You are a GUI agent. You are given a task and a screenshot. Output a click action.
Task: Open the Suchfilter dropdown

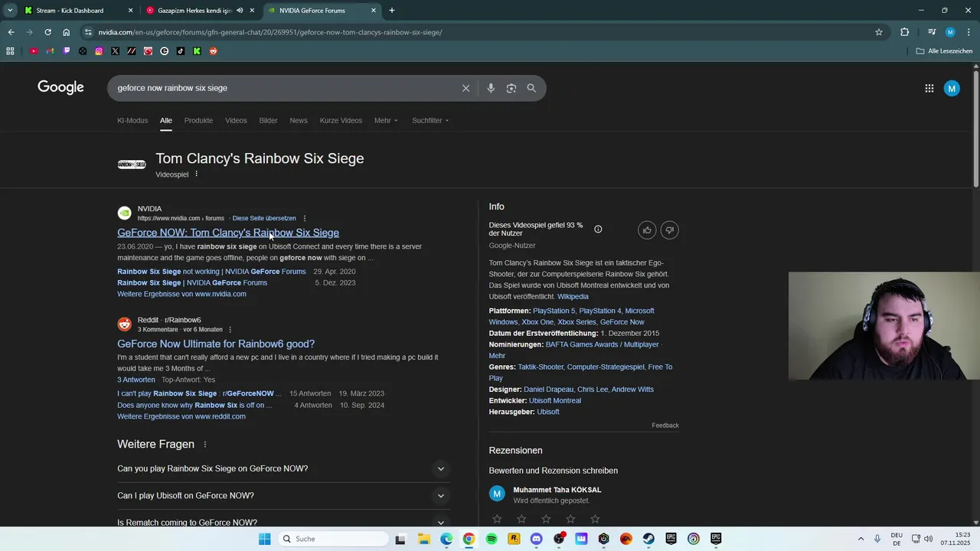click(x=430, y=121)
